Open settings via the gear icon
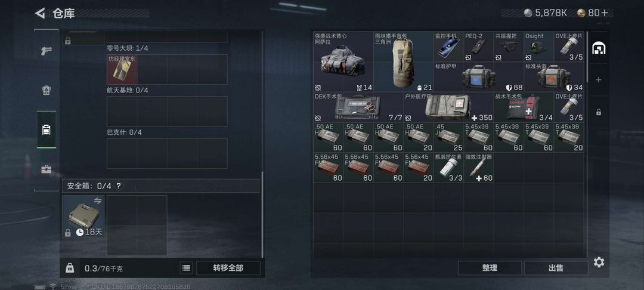This screenshot has height=290, width=644. point(599,262)
